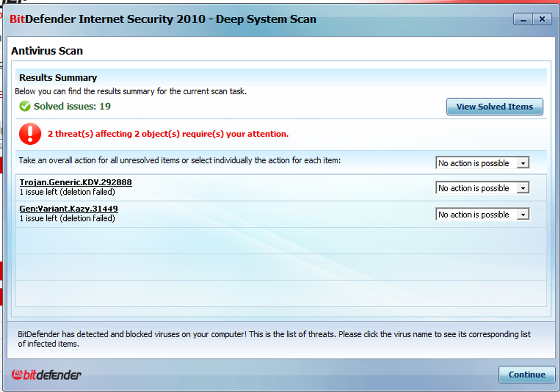Click the 'Results Summary' heading
560x392 pixels.
(58, 77)
